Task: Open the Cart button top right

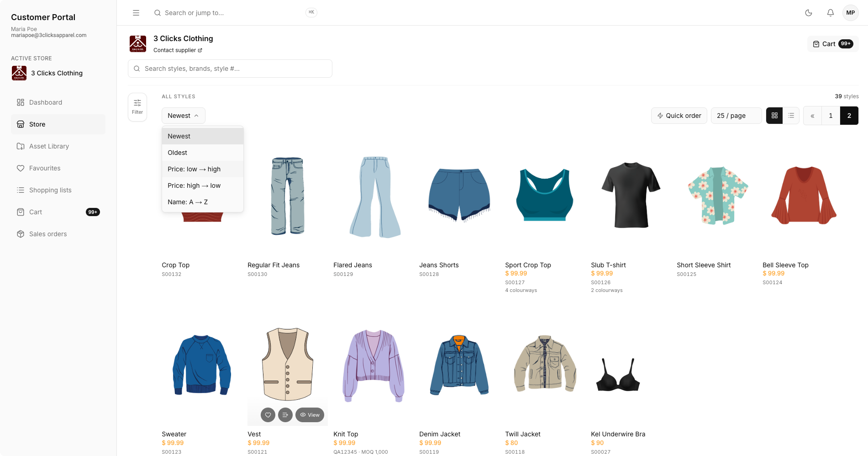Action: 833,44
